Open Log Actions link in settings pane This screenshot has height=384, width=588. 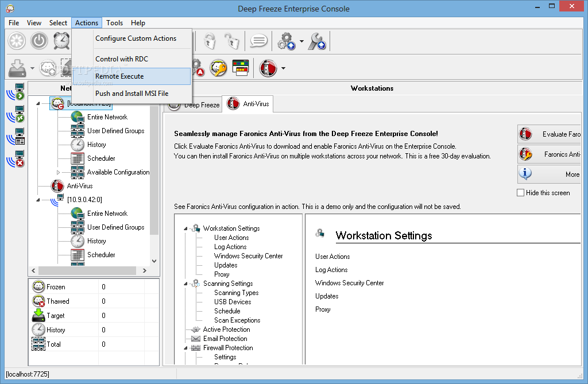pyautogui.click(x=331, y=270)
